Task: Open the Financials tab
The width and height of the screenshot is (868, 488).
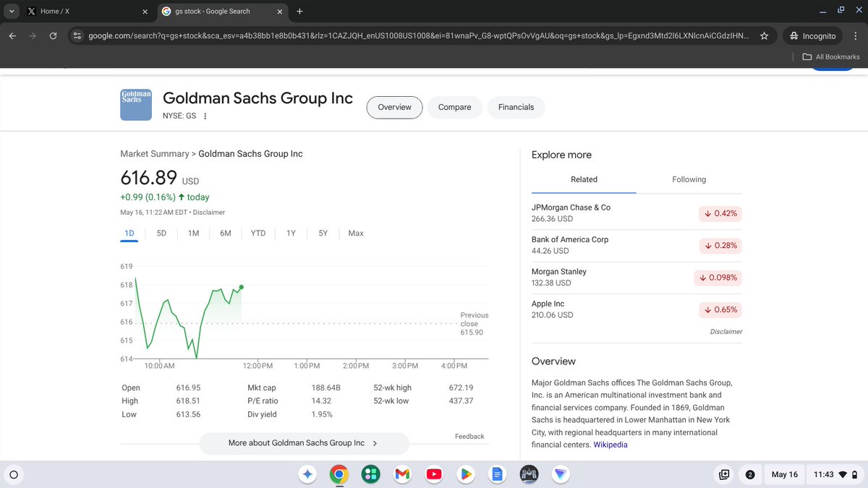Action: pos(516,107)
